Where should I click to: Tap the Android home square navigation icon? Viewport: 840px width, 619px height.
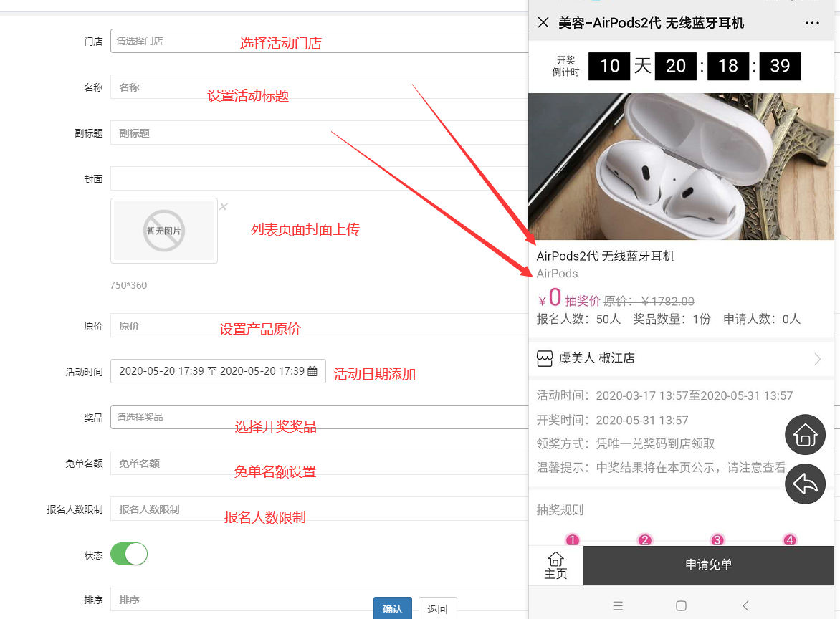click(x=681, y=605)
